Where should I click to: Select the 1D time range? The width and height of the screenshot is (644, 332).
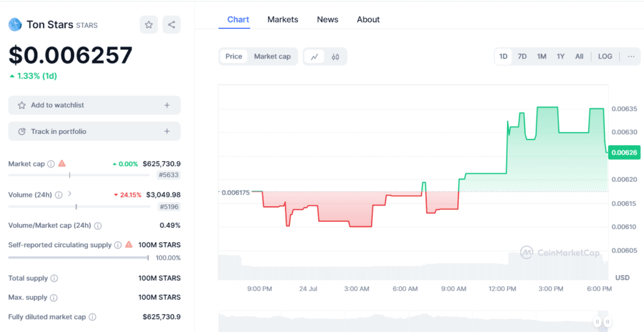[503, 57]
